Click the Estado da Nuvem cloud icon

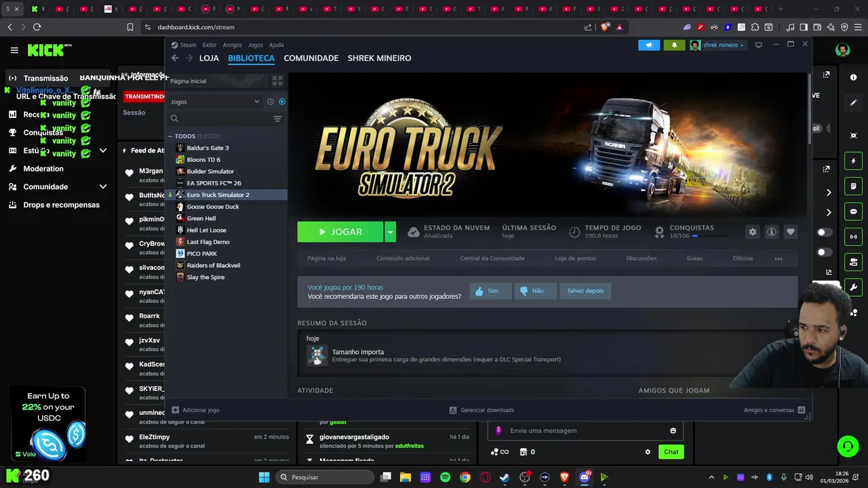coord(413,232)
